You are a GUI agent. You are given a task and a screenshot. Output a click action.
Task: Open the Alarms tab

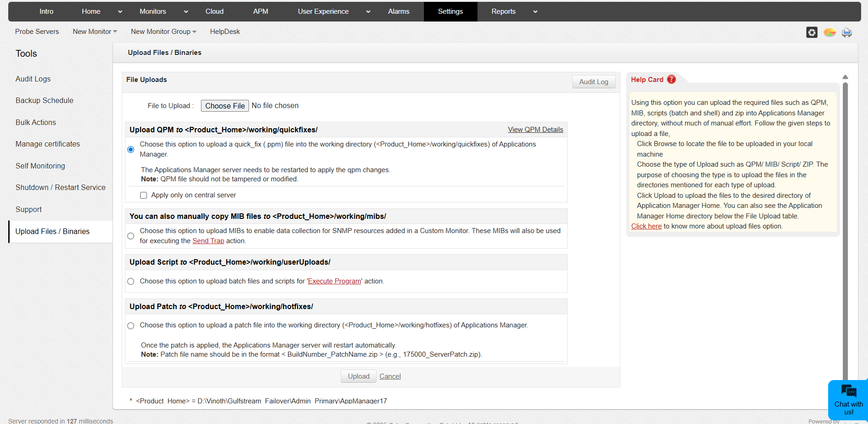point(398,11)
